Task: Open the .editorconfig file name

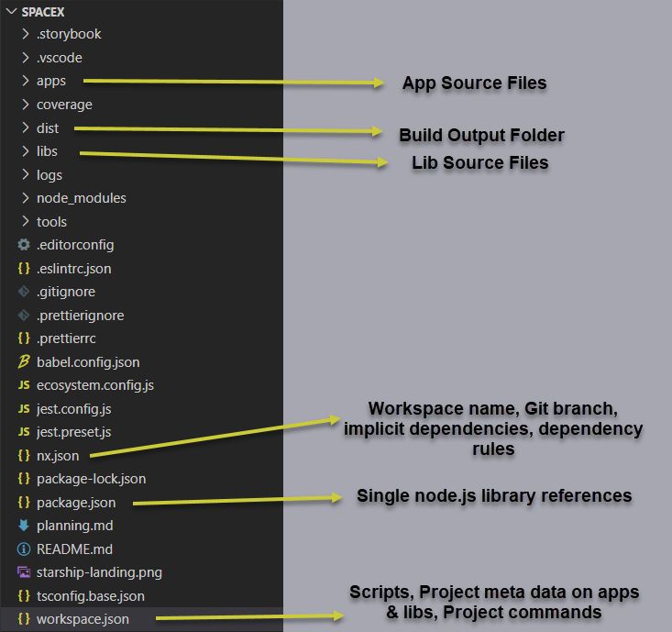Action: click(x=75, y=245)
